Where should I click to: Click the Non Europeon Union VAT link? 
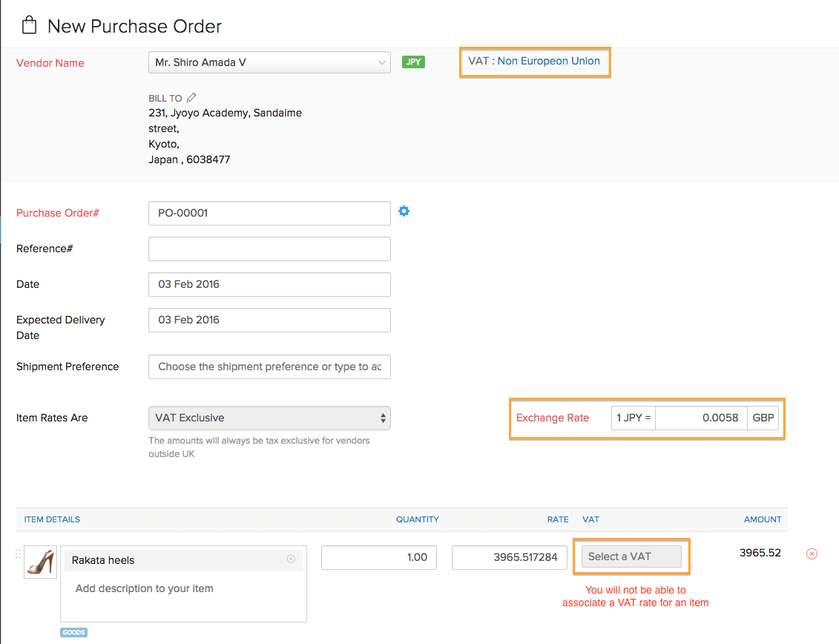548,61
